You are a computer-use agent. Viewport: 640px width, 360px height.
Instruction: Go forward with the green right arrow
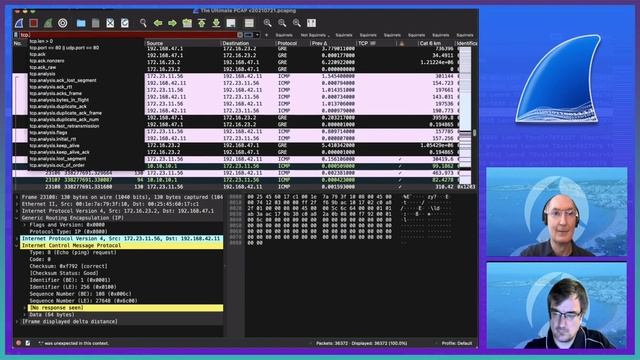coord(172,23)
